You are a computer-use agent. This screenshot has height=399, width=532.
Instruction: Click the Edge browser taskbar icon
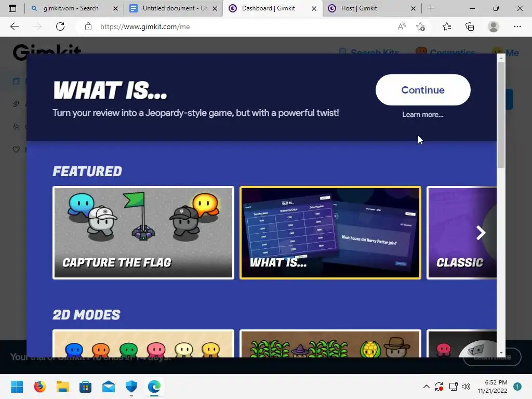[x=154, y=387]
